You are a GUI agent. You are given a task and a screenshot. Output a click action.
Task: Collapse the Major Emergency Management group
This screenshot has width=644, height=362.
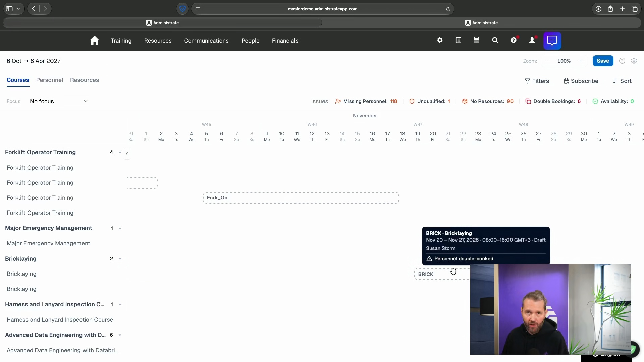click(x=120, y=228)
